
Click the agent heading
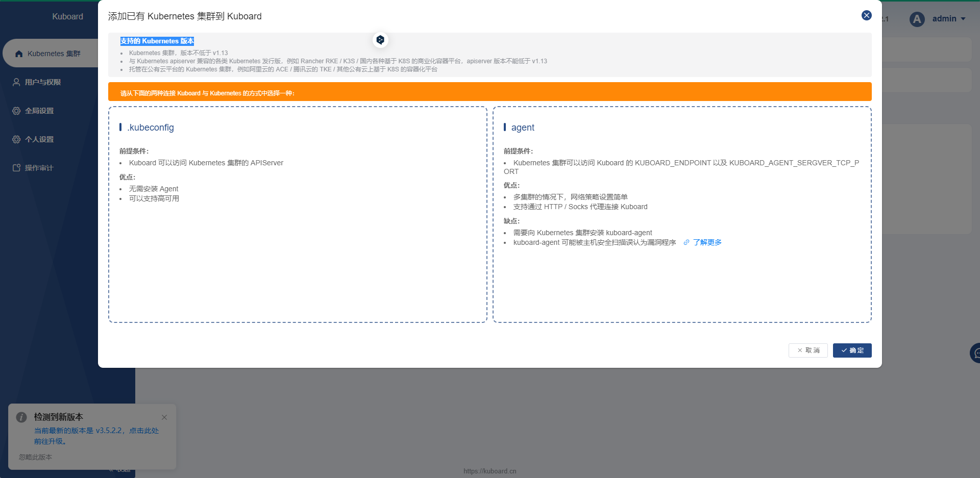523,128
